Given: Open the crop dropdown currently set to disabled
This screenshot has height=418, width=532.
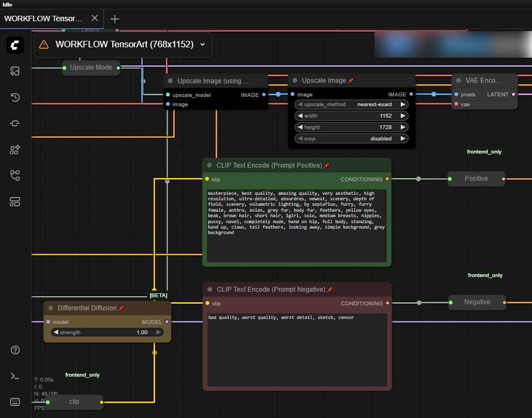Looking at the screenshot, I should (351, 138).
